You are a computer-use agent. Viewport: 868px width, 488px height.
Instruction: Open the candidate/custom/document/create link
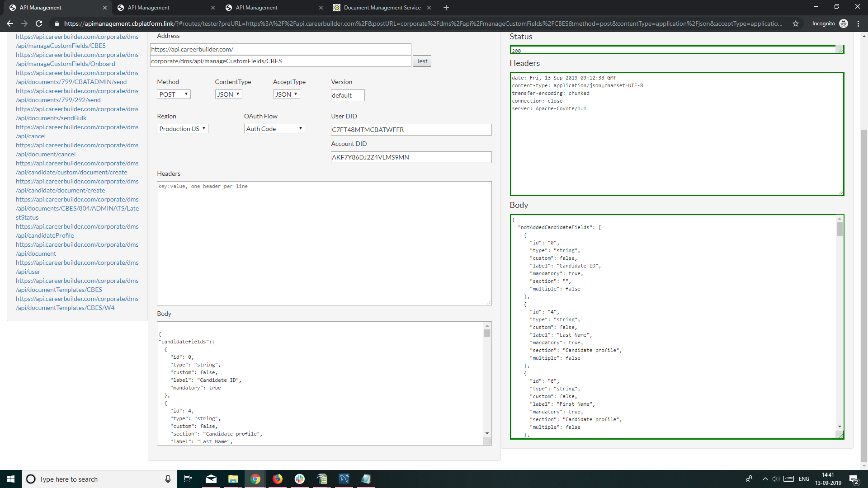(x=77, y=168)
